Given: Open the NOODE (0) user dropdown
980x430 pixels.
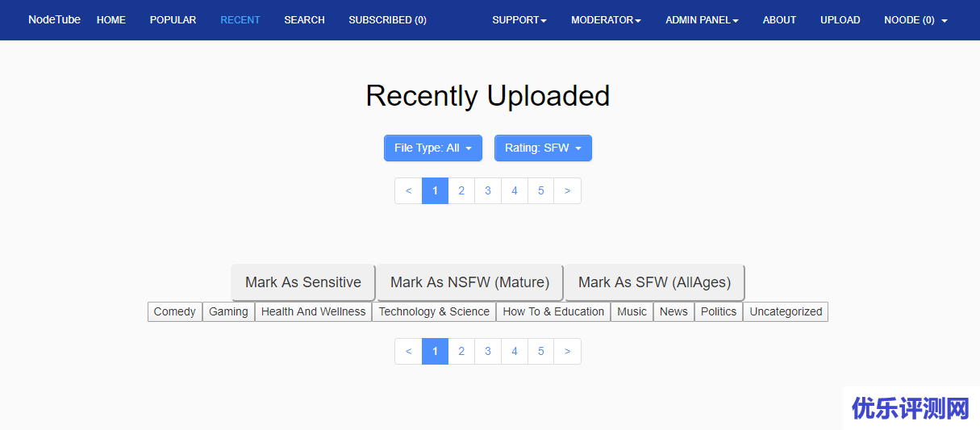Looking at the screenshot, I should (x=915, y=20).
